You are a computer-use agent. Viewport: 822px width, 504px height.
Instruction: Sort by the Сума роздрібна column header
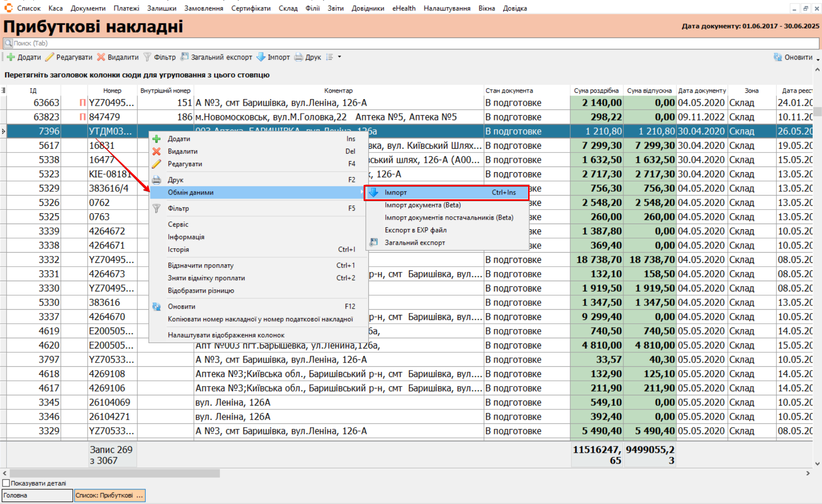[596, 91]
